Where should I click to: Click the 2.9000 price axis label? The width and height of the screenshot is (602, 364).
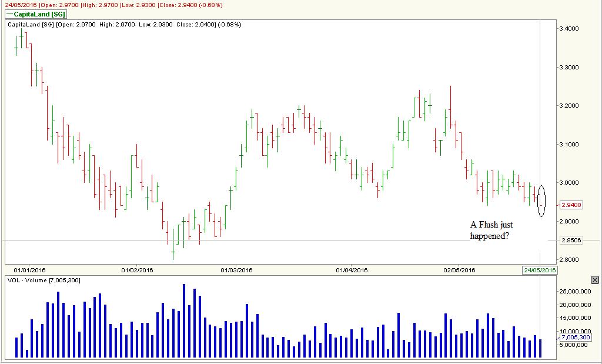tap(569, 221)
